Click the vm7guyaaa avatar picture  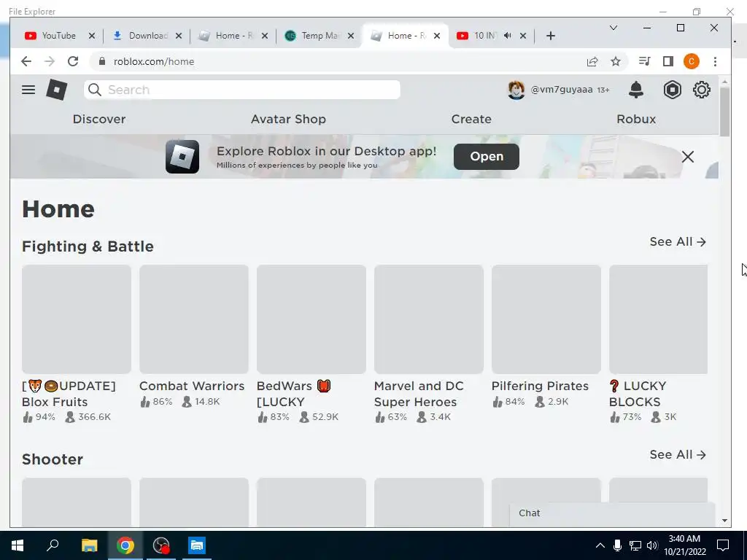click(516, 90)
